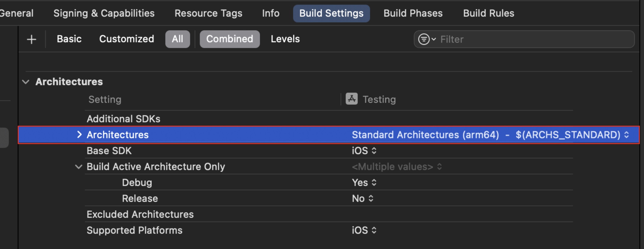
Task: Collapse Build Active Architecture Only
Action: click(79, 167)
